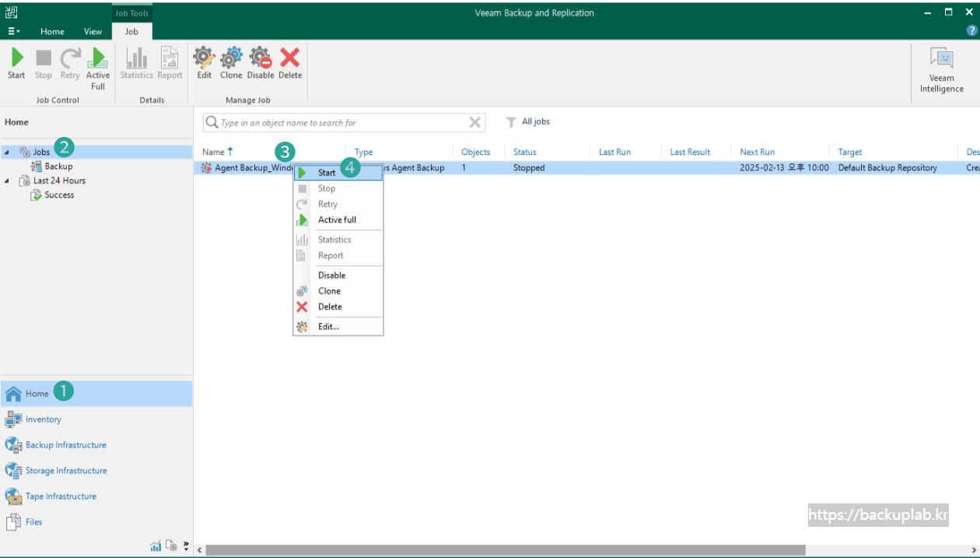Choose Edit... in the context menu
Viewport: 980px width, 558px height.
[x=338, y=327]
